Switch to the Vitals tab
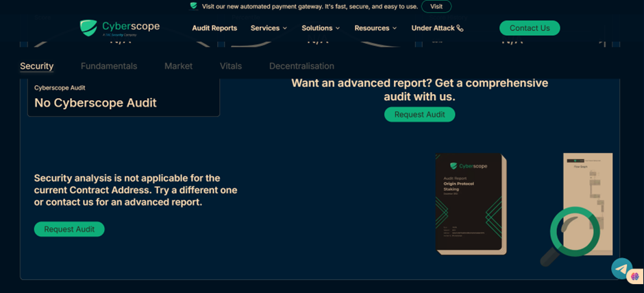The width and height of the screenshot is (644, 293). coord(231,67)
